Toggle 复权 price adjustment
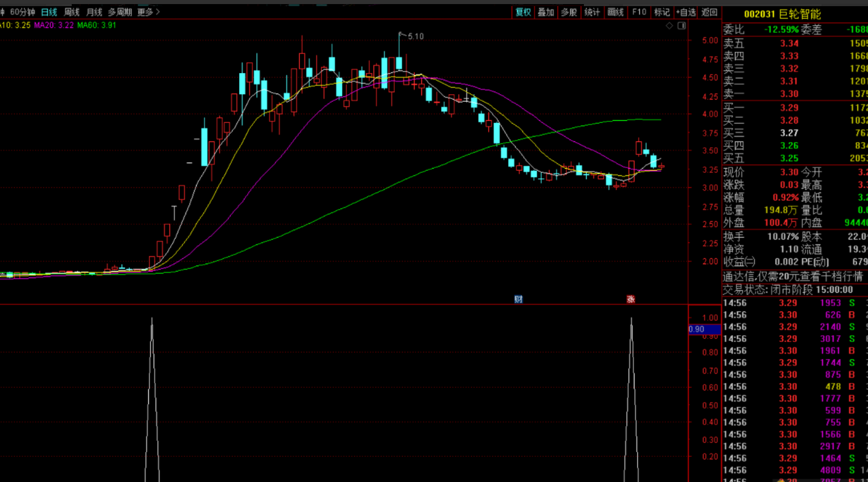 point(523,12)
